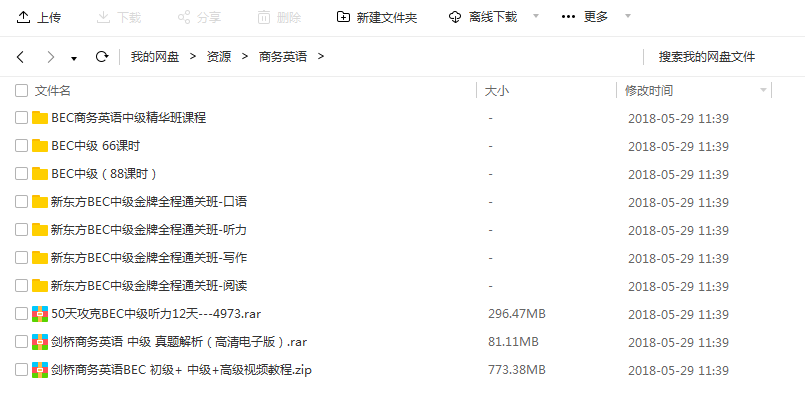Check the box for 通关班-听力 folder
This screenshot has width=805, height=416.
click(21, 230)
